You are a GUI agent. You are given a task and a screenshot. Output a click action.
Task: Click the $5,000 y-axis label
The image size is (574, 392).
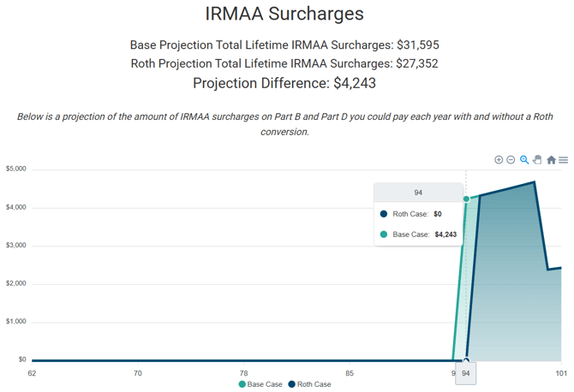coord(15,169)
